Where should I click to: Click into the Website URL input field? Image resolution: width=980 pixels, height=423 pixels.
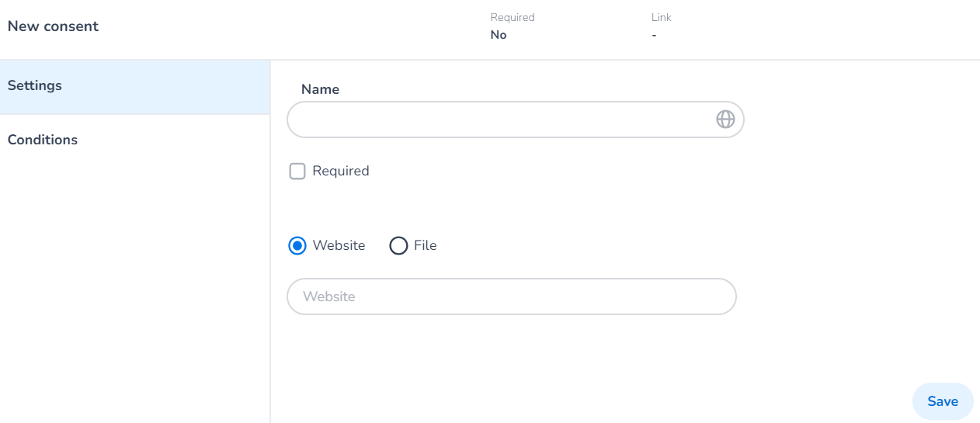(x=511, y=296)
